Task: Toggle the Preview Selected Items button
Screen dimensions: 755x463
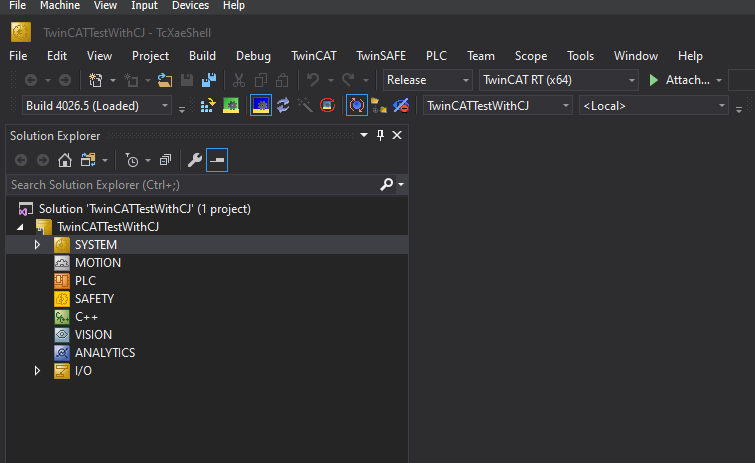Action: 217,160
